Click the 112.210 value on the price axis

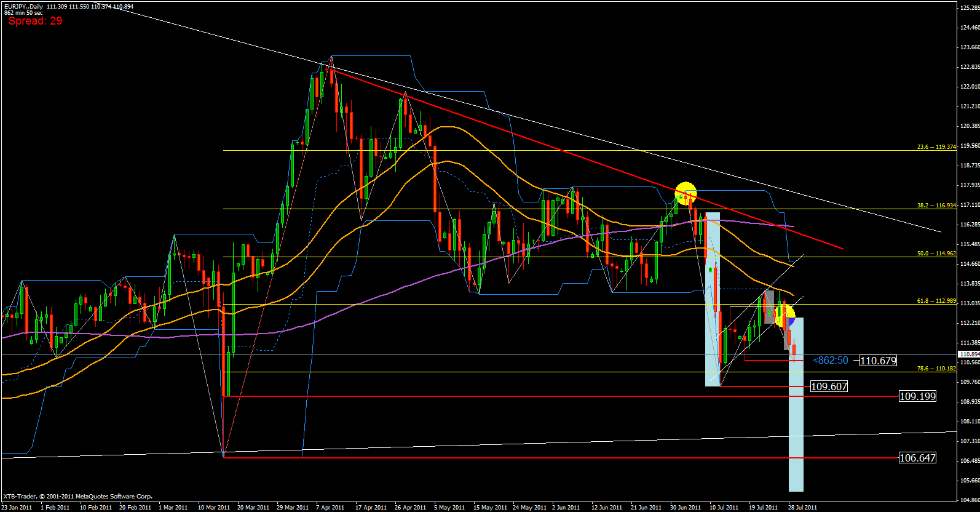(x=970, y=323)
